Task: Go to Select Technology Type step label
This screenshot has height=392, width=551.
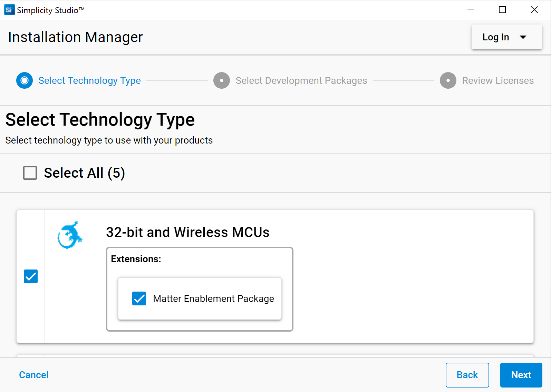Action: coord(89,81)
